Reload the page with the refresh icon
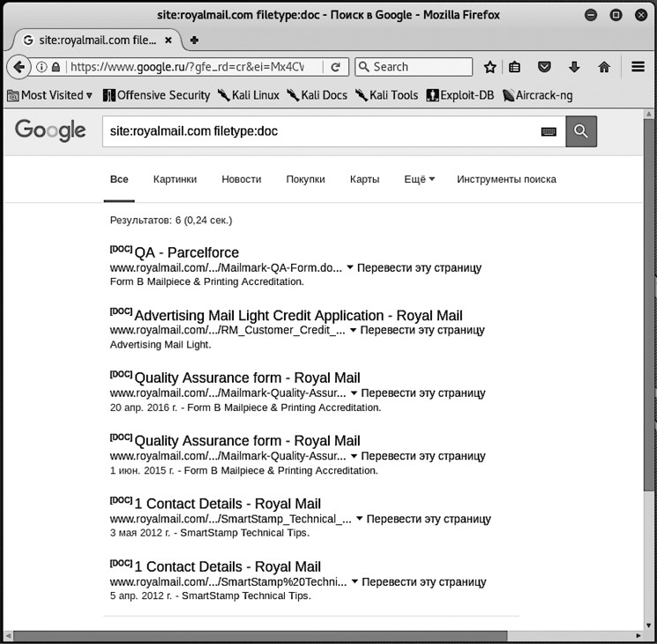 point(335,67)
